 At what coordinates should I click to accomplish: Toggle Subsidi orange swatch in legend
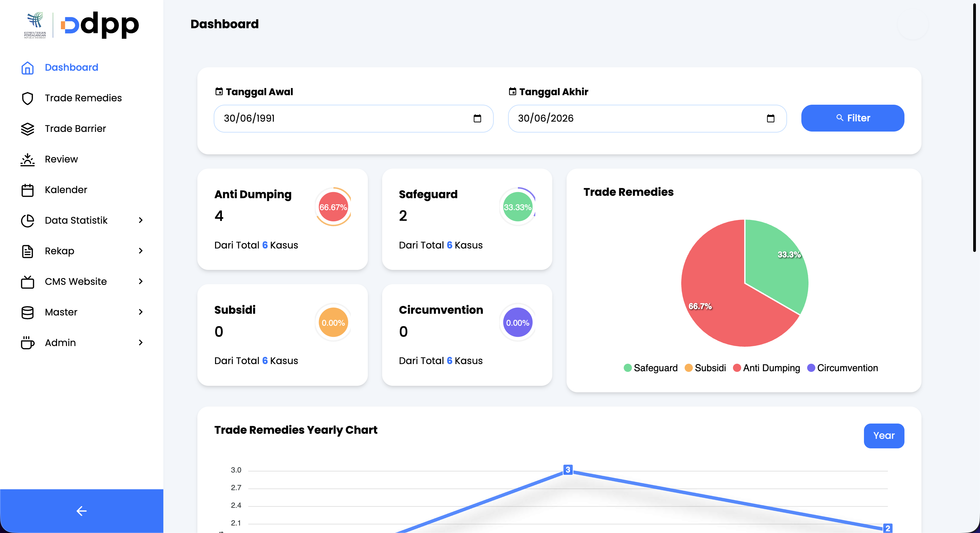pos(688,368)
